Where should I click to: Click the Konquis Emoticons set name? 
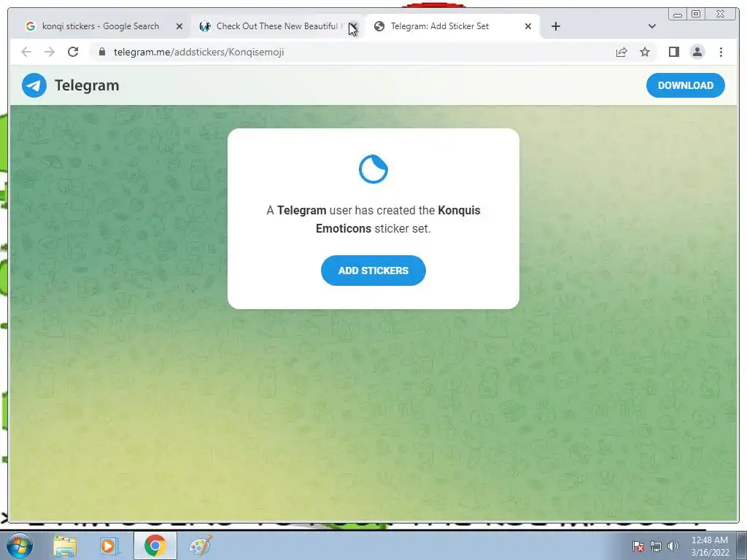pyautogui.click(x=398, y=219)
